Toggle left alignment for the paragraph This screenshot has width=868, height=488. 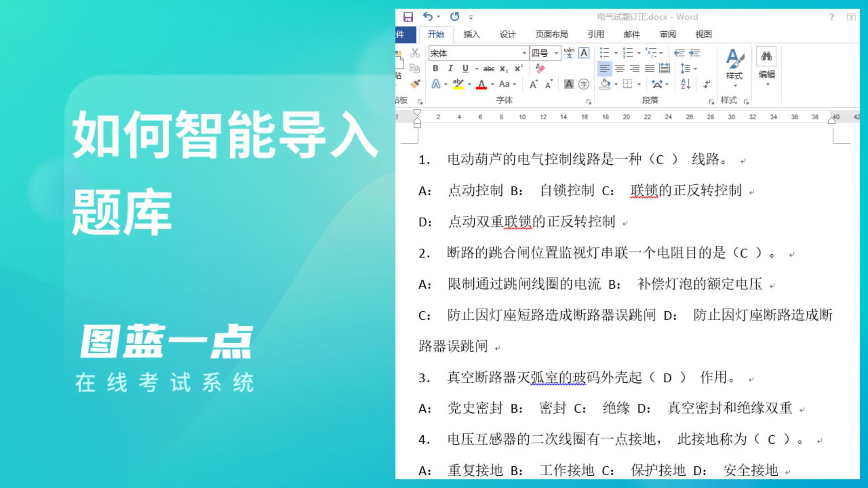pos(604,69)
